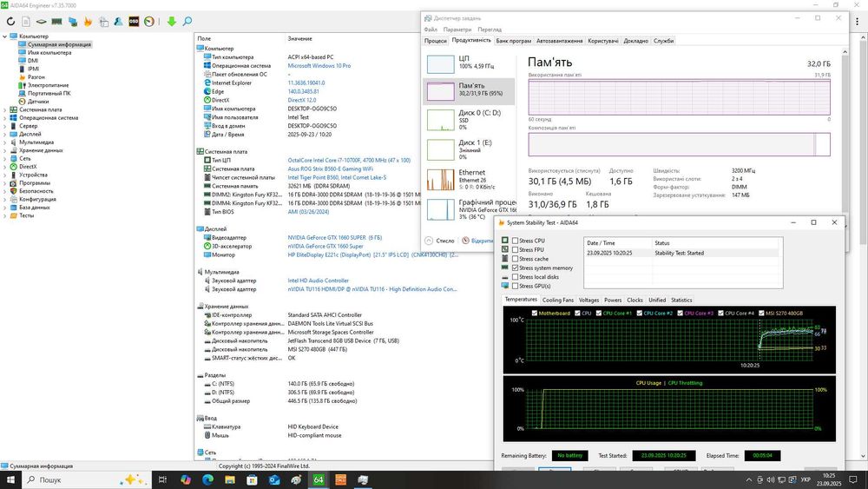Toggle the Motherboard temperature graph checkbox
This screenshot has height=489, width=868.
[534, 313]
